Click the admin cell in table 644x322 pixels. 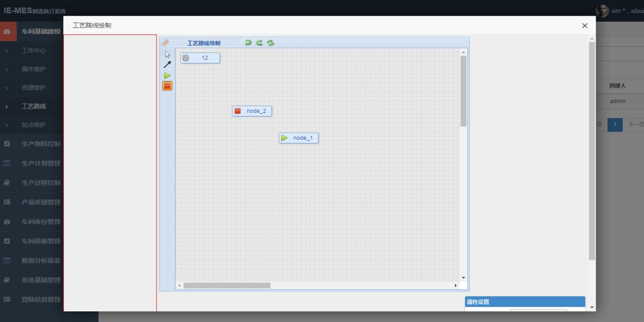coord(617,101)
